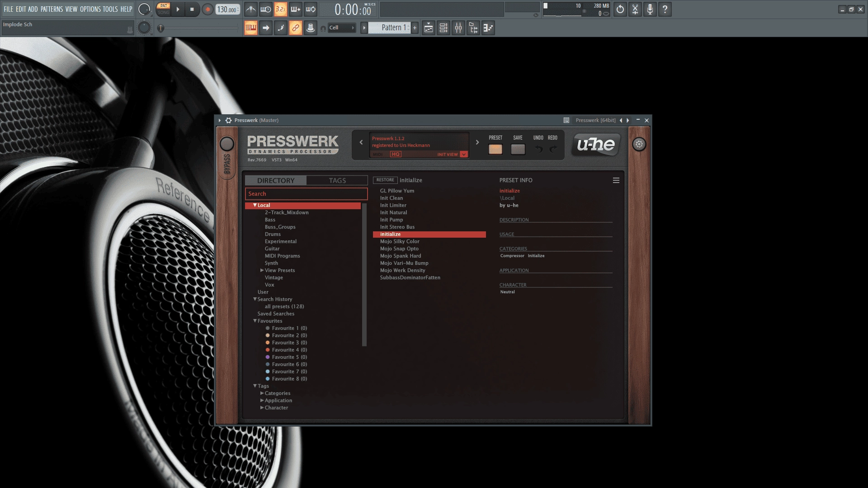The height and width of the screenshot is (488, 868).
Task: Click the UNDO arrow in Presswerk
Action: [538, 149]
